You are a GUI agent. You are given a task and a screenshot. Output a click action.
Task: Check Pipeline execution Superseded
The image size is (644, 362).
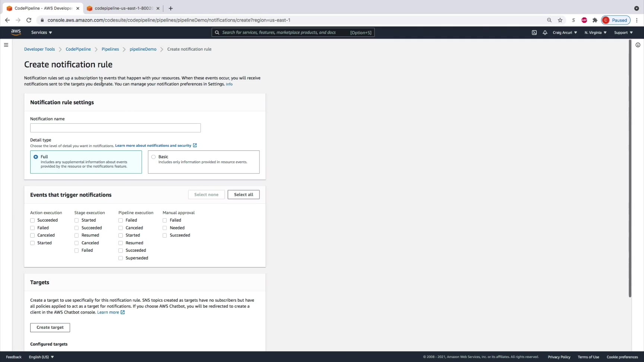point(121,258)
